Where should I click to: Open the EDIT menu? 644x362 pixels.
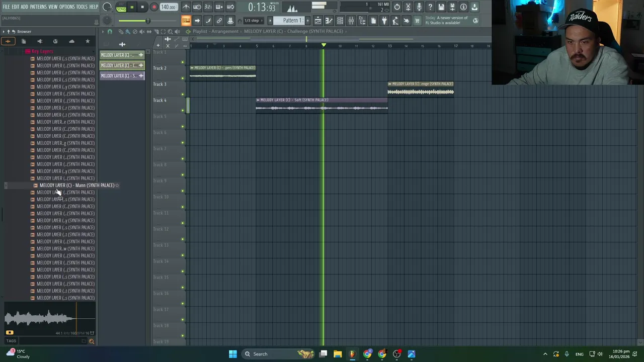pos(16,7)
